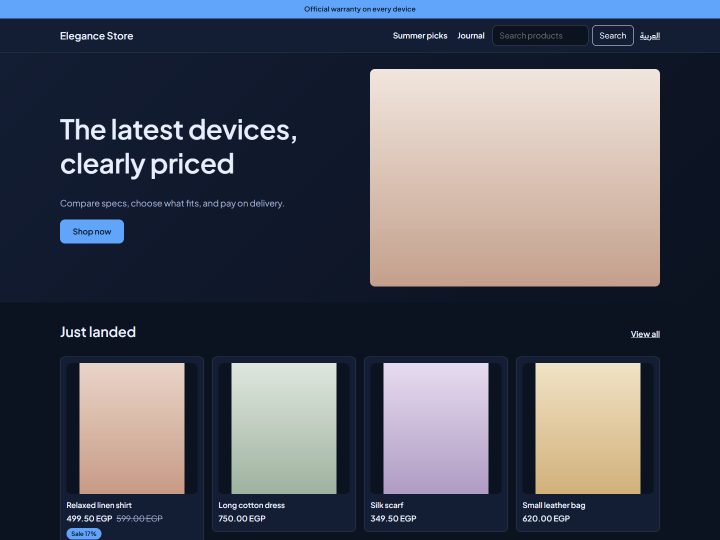This screenshot has height=540, width=720.
Task: Click the struck-through 599.00 EGP price
Action: tap(140, 518)
